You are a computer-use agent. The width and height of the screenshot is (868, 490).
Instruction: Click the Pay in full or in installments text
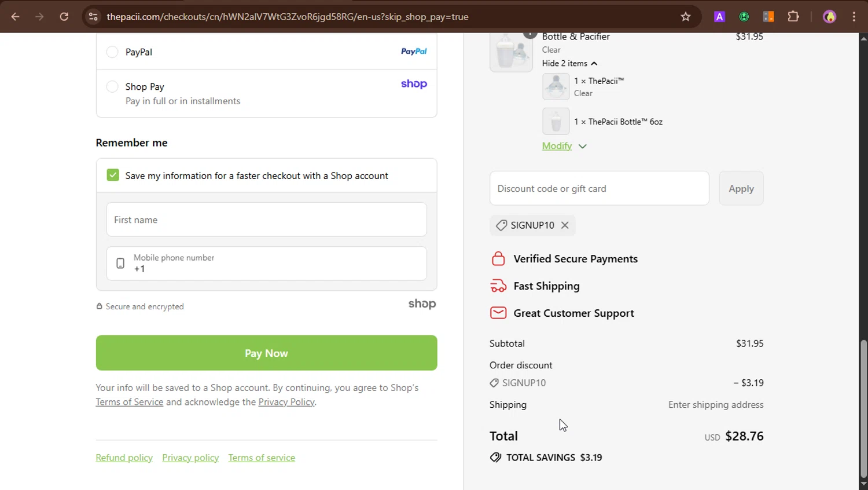tap(183, 101)
